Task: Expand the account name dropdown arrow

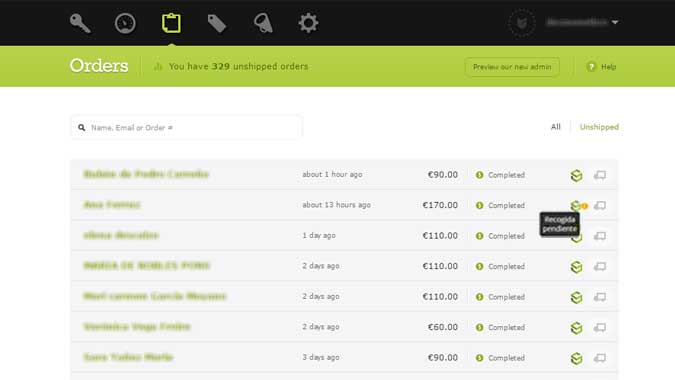Action: (615, 22)
